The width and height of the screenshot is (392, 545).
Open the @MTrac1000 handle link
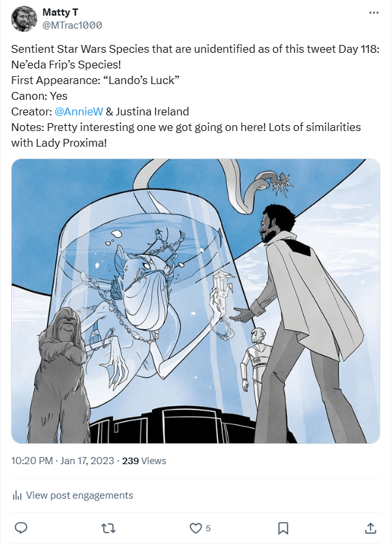click(72, 25)
